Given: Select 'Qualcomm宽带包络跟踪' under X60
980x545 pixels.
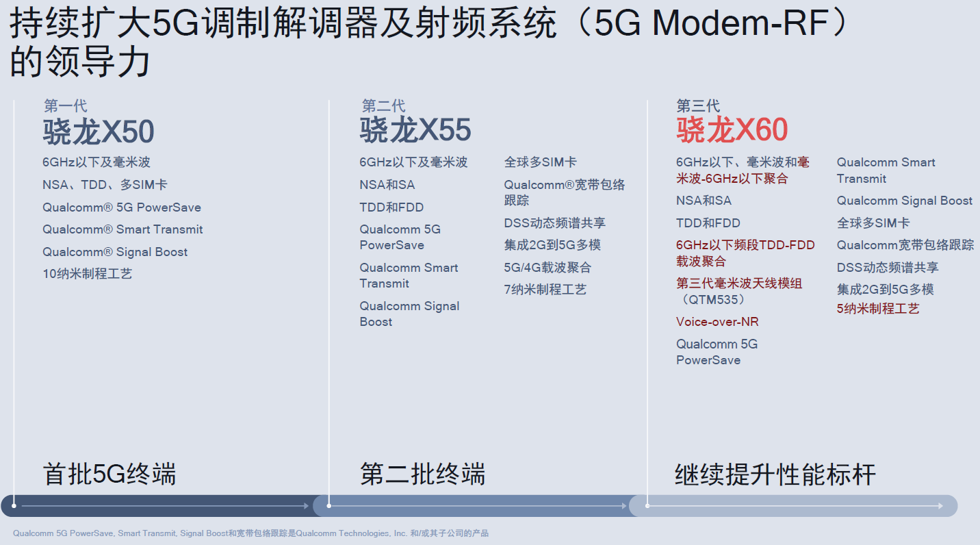Looking at the screenshot, I should point(905,245).
